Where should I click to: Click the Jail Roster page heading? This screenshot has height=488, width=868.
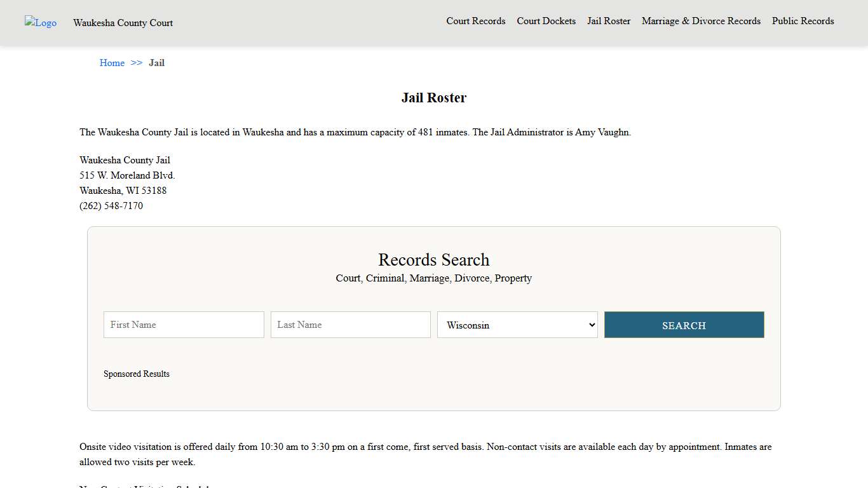pos(434,98)
